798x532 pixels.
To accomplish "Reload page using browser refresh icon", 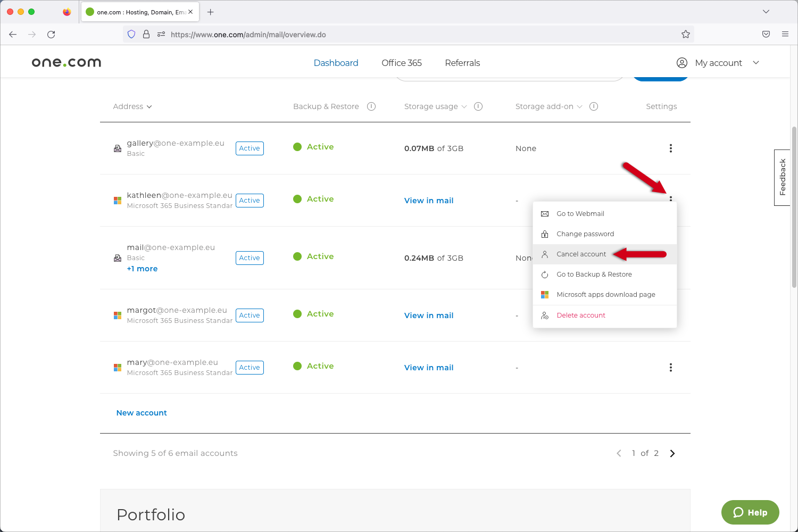I will click(x=51, y=35).
